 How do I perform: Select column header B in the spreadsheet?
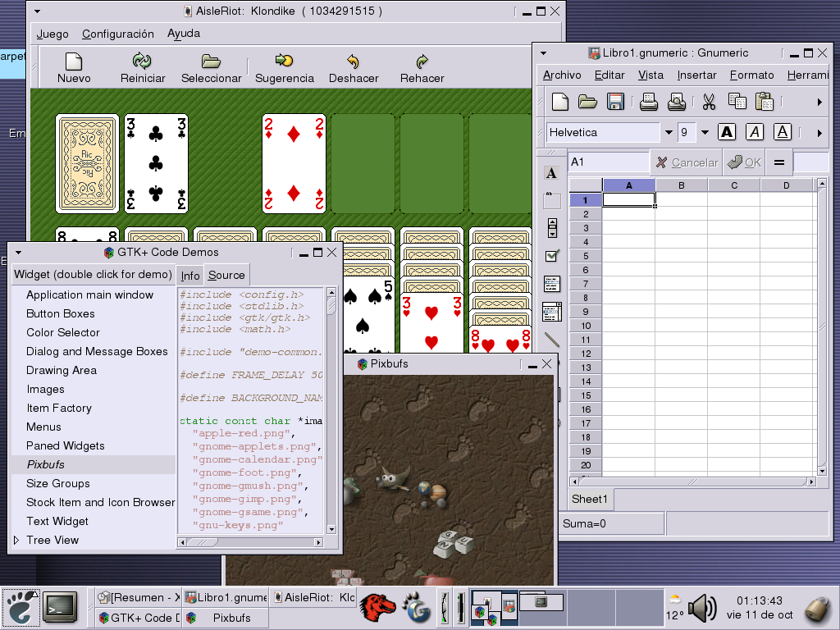[682, 185]
